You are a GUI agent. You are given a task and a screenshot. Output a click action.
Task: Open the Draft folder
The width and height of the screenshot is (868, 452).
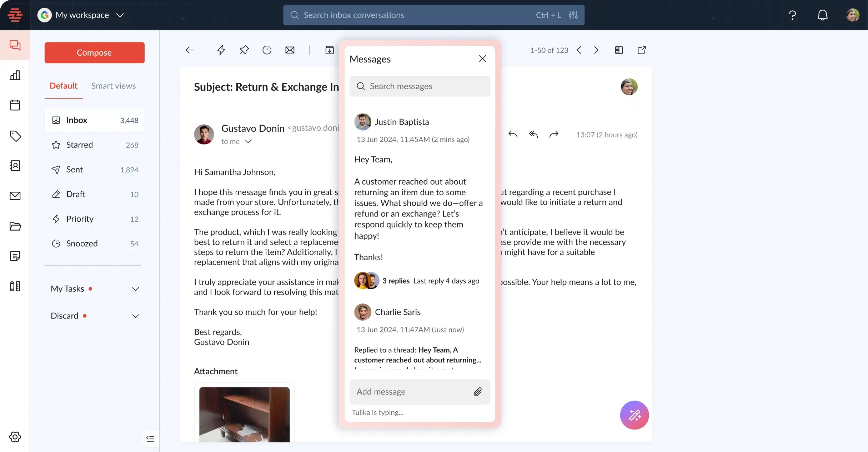[x=95, y=194]
